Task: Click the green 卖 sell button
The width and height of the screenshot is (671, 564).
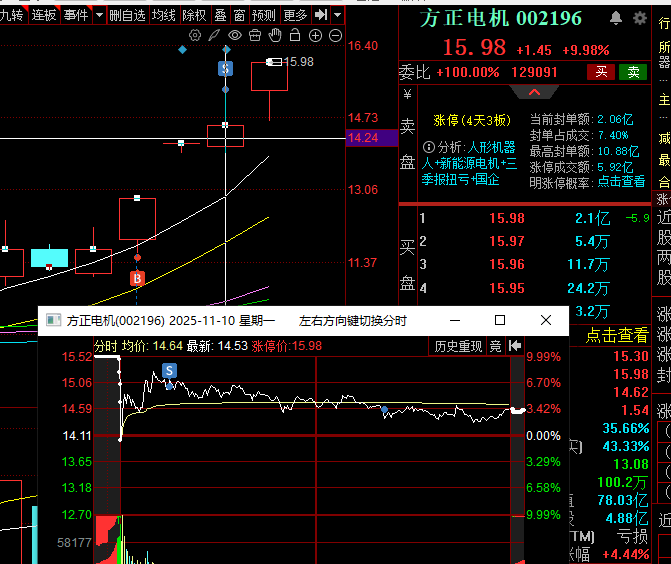Action: [633, 72]
